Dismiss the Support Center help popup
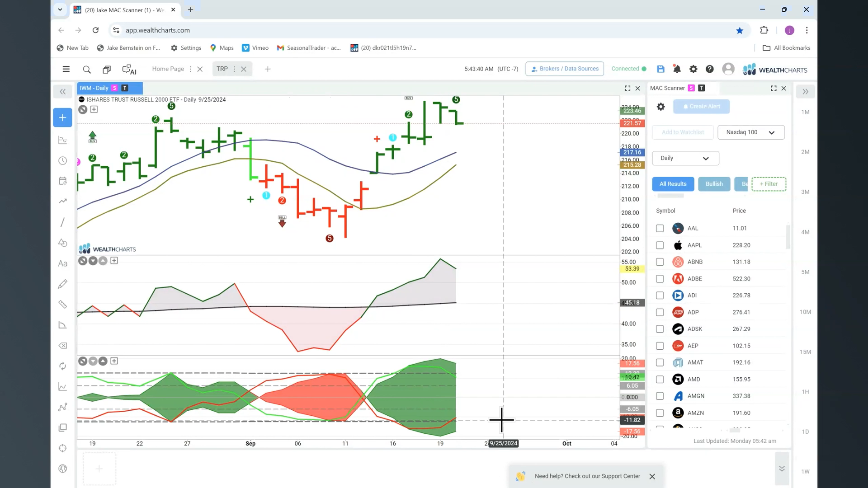 click(652, 477)
